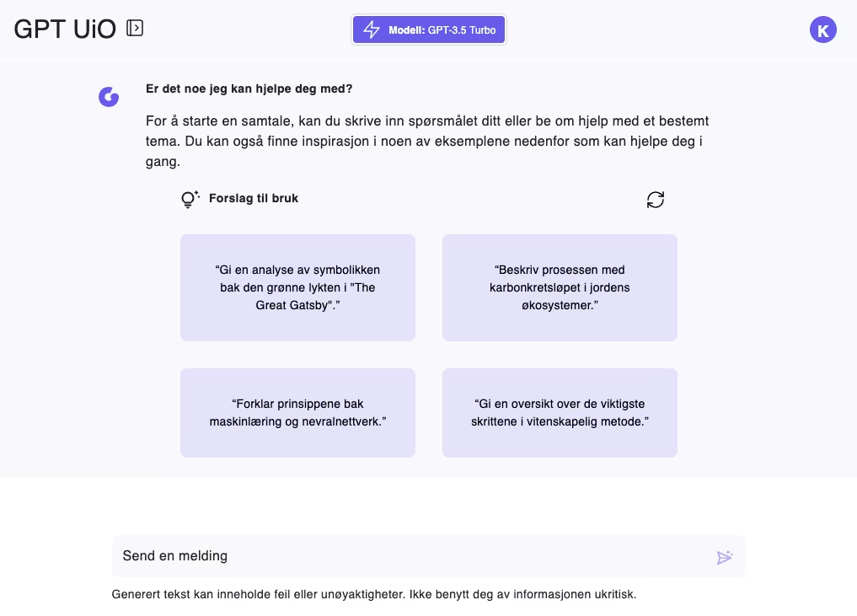This screenshot has height=616, width=857.
Task: Click the send message arrow icon
Action: pos(724,557)
